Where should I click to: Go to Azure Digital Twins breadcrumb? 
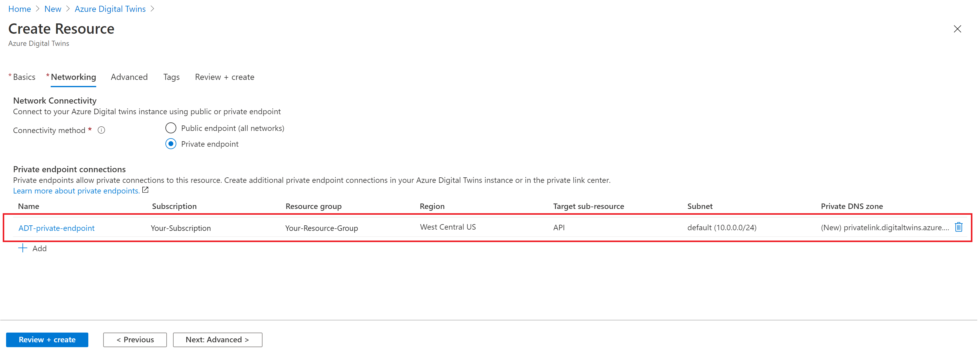pyautogui.click(x=110, y=9)
